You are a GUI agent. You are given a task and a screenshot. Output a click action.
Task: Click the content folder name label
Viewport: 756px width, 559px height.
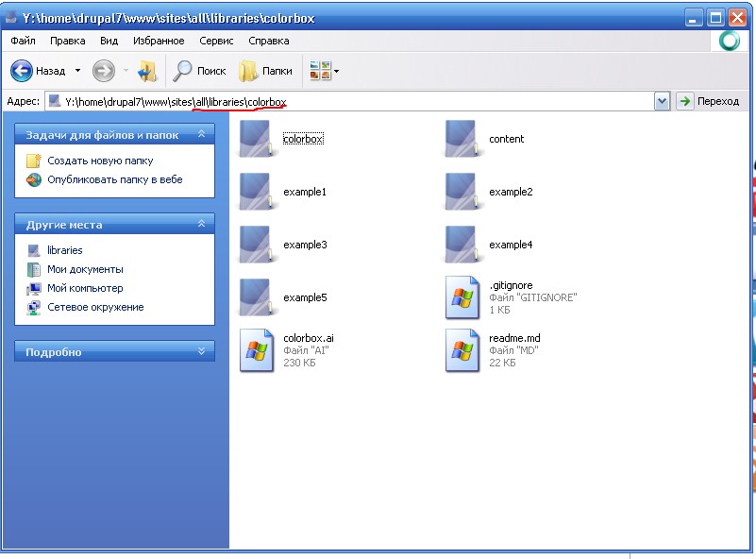[506, 139]
